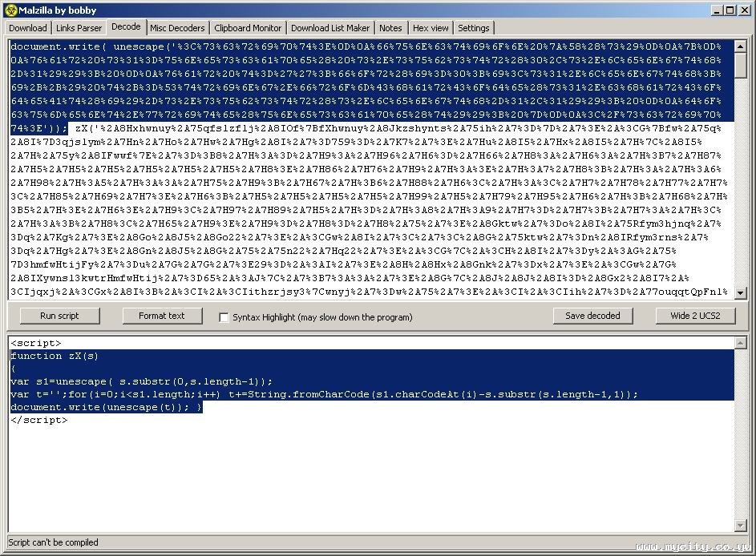Open the Download List Maker tab
The image size is (756, 556).
(330, 28)
